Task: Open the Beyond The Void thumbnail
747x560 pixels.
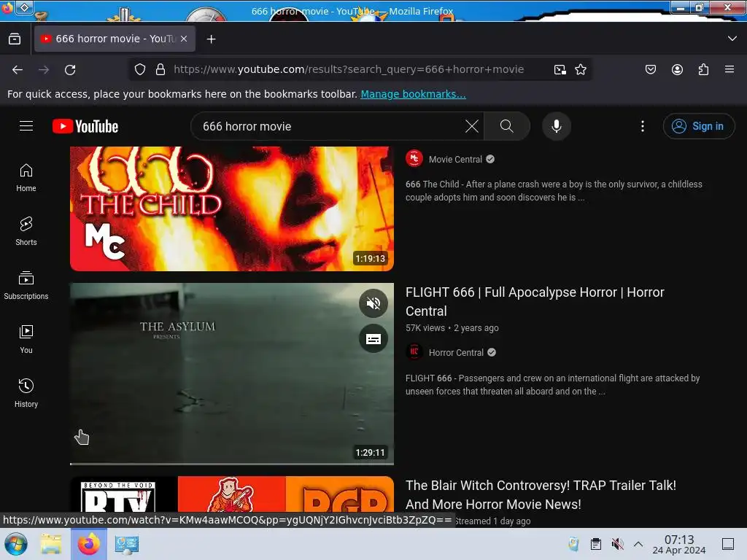Action: tap(231, 494)
